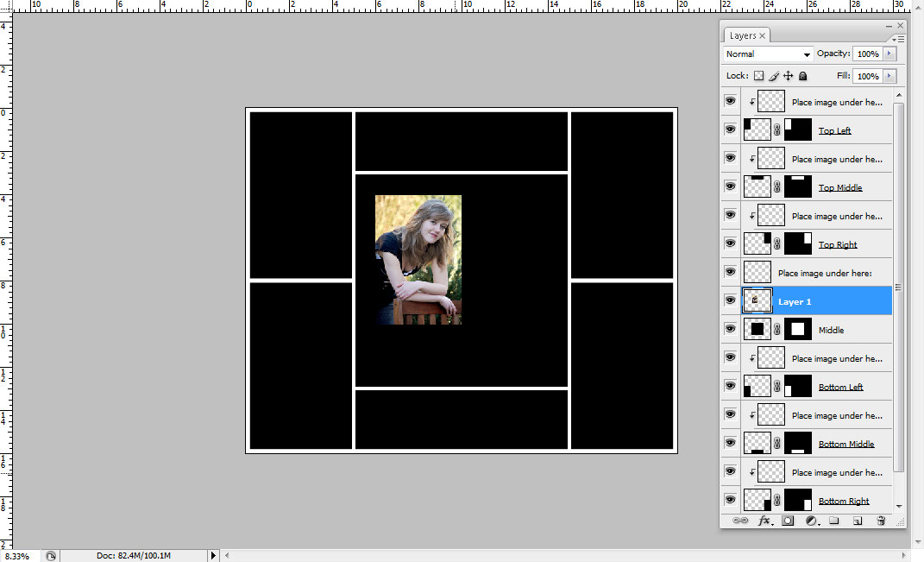924x562 pixels.
Task: Click horizontal scrollbar left arrow
Action: [x=227, y=555]
